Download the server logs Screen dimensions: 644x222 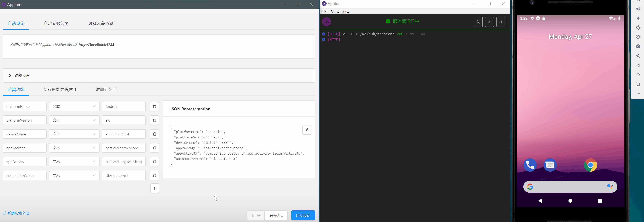coord(489,22)
